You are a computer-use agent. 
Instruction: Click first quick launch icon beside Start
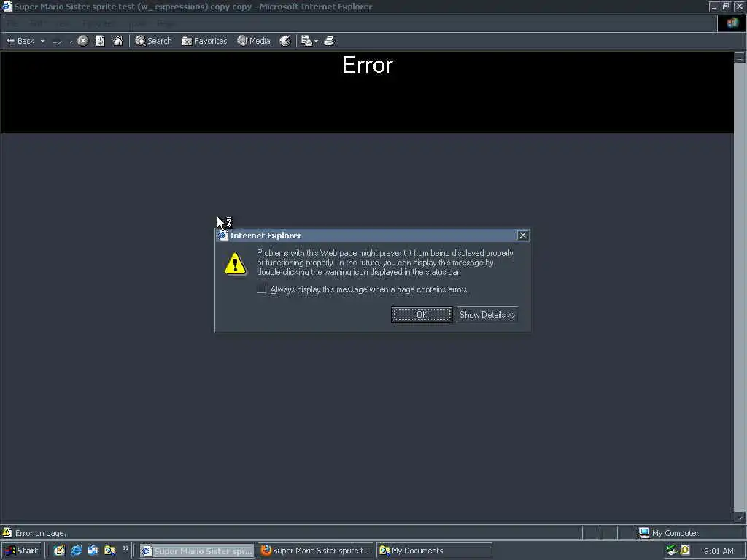[59, 551]
